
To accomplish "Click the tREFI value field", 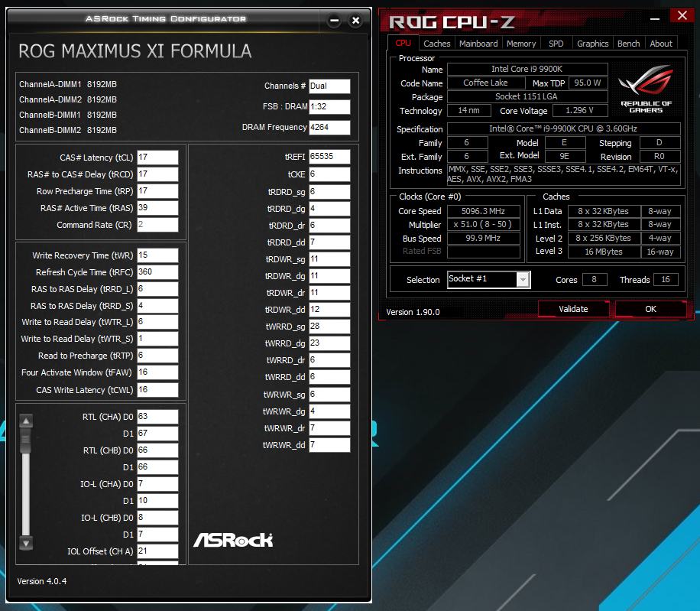I will 329,156.
